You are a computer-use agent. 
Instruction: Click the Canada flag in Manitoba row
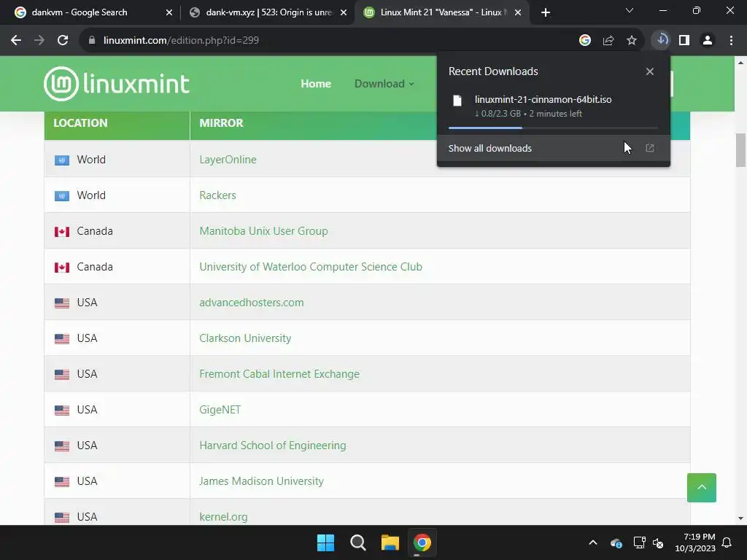tap(62, 231)
